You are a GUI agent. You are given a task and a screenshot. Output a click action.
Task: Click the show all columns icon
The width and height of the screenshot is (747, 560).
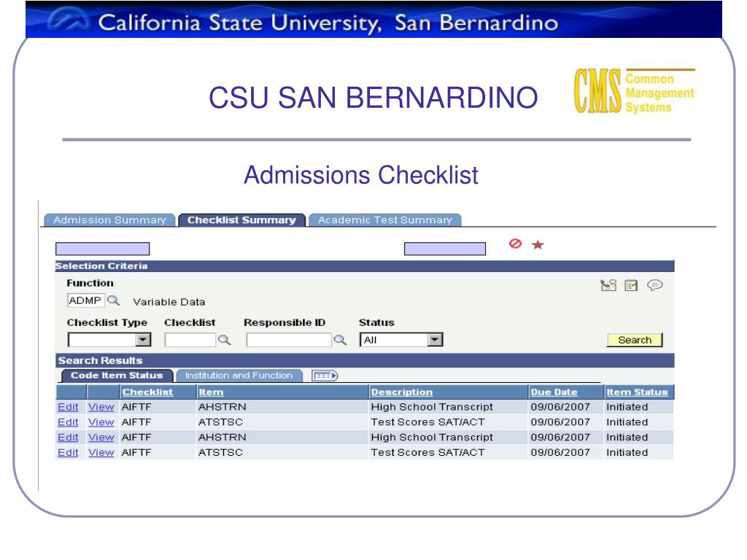coord(325,376)
